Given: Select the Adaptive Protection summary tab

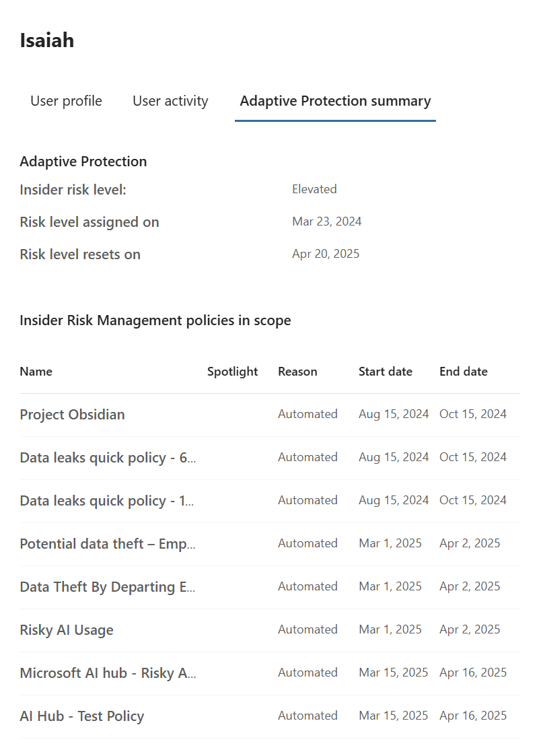Looking at the screenshot, I should [x=335, y=101].
